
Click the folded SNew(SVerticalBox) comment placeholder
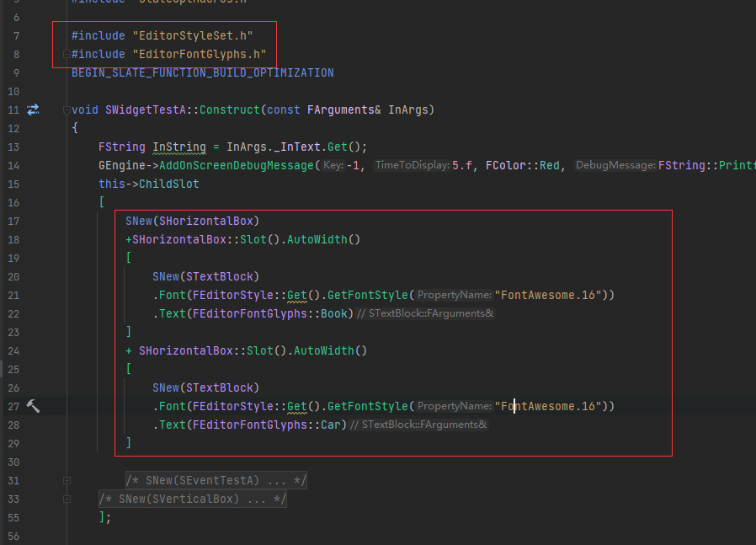tap(193, 499)
